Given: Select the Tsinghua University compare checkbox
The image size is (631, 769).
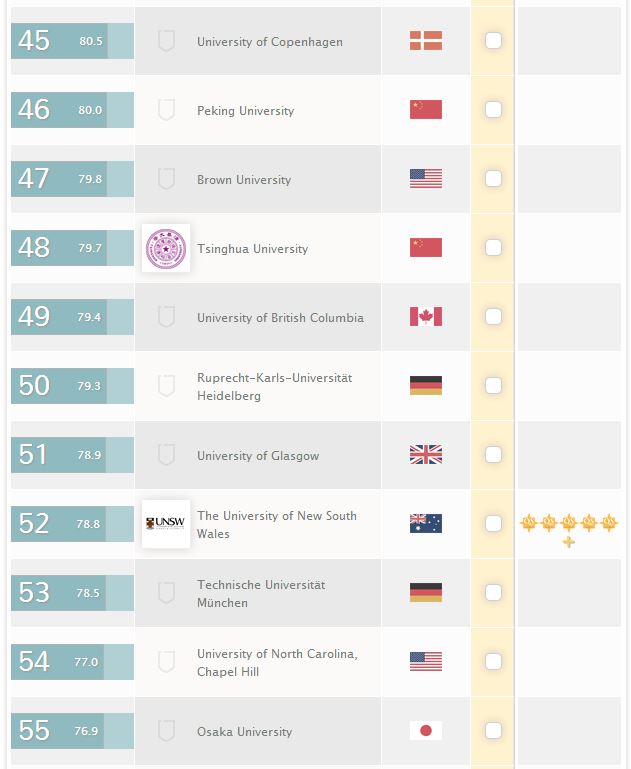Looking at the screenshot, I should (493, 248).
